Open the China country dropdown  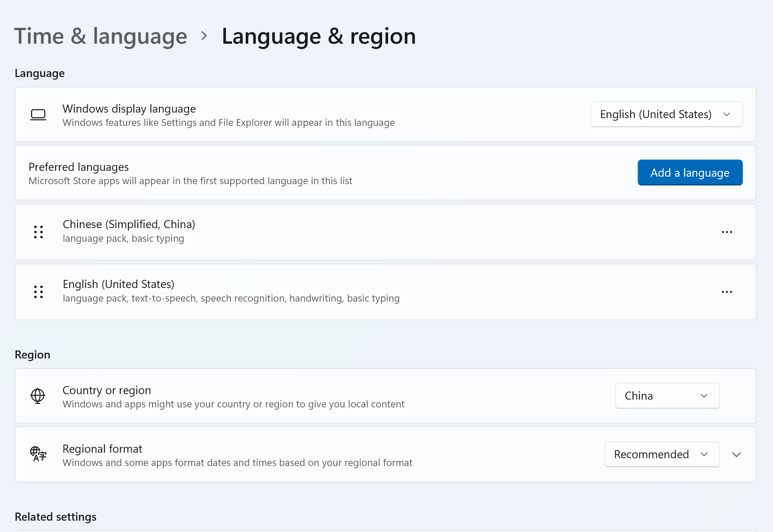point(667,396)
